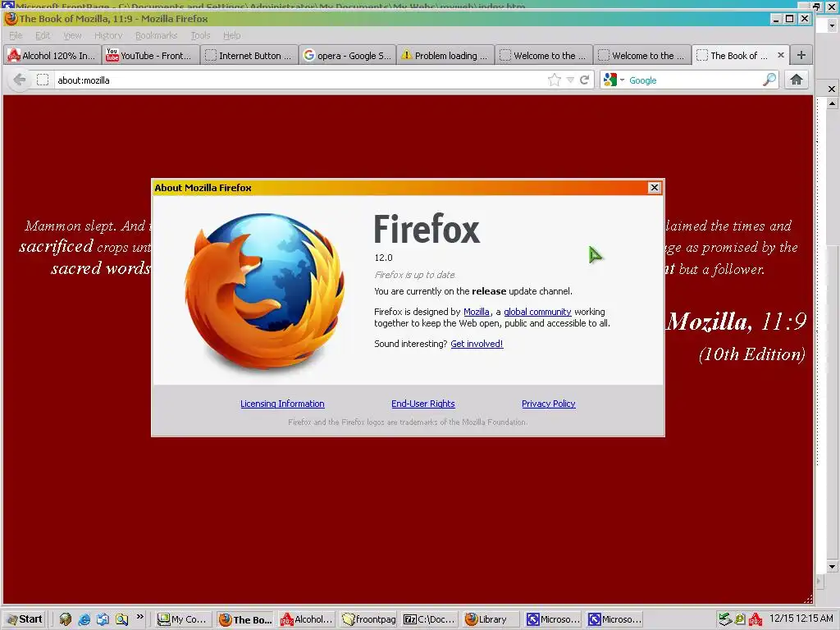Image resolution: width=840 pixels, height=630 pixels.
Task: Click the Firefox logo in About dialog
Action: [265, 290]
